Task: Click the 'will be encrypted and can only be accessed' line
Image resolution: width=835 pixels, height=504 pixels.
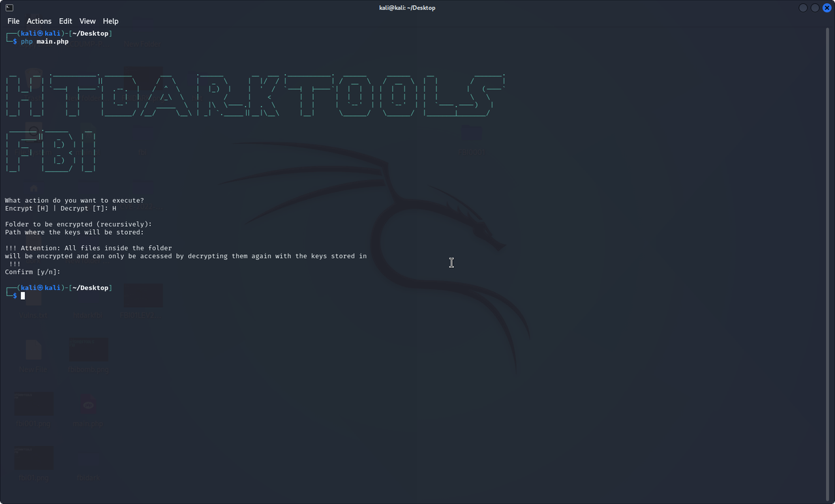Action: coord(186,256)
